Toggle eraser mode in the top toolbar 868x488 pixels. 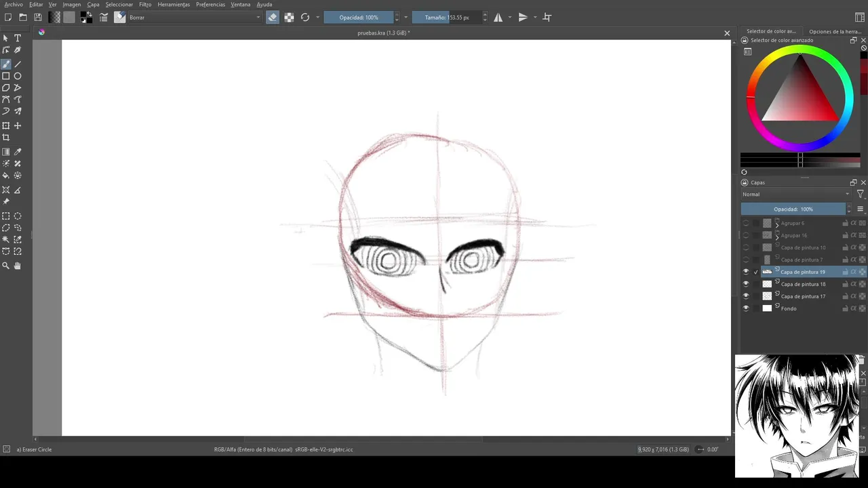coord(273,17)
